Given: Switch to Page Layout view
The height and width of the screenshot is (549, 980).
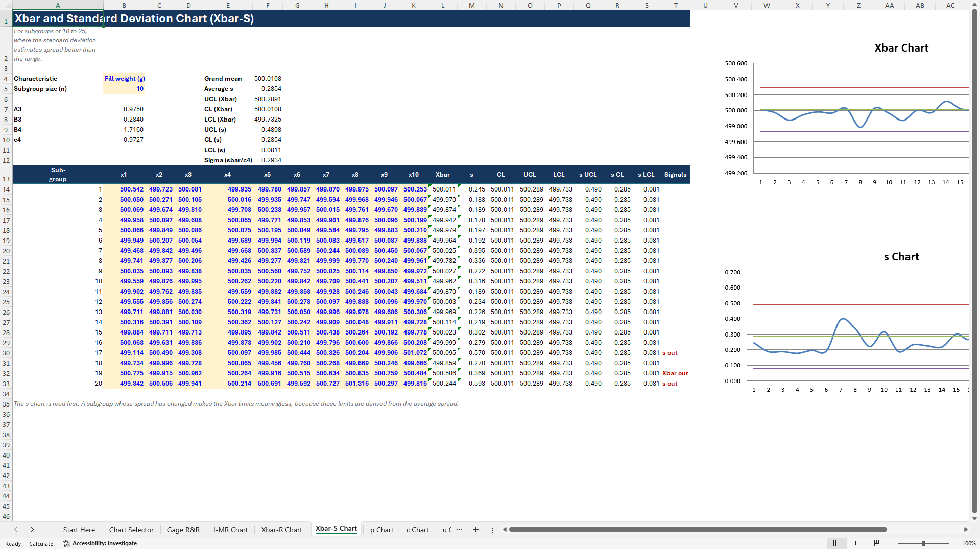Looking at the screenshot, I should (857, 543).
